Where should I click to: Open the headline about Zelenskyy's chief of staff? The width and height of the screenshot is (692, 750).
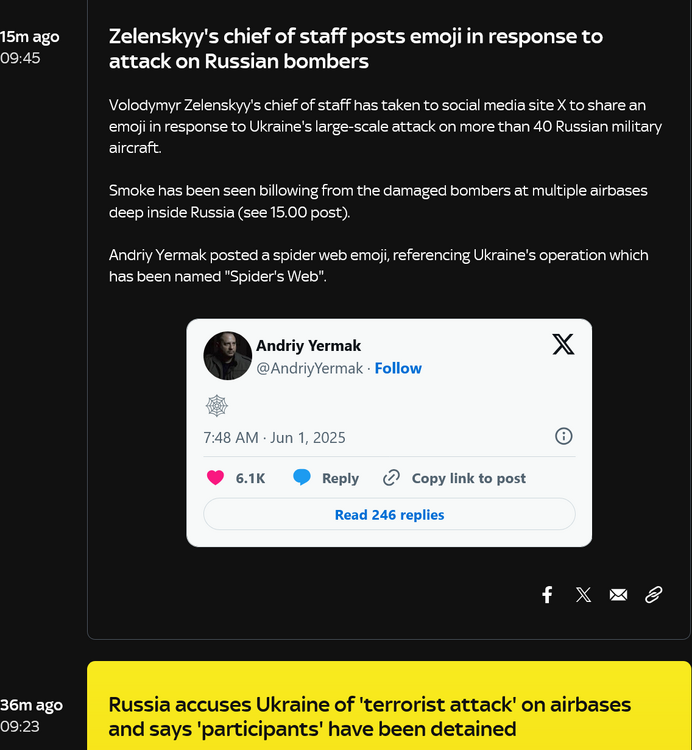(x=355, y=49)
